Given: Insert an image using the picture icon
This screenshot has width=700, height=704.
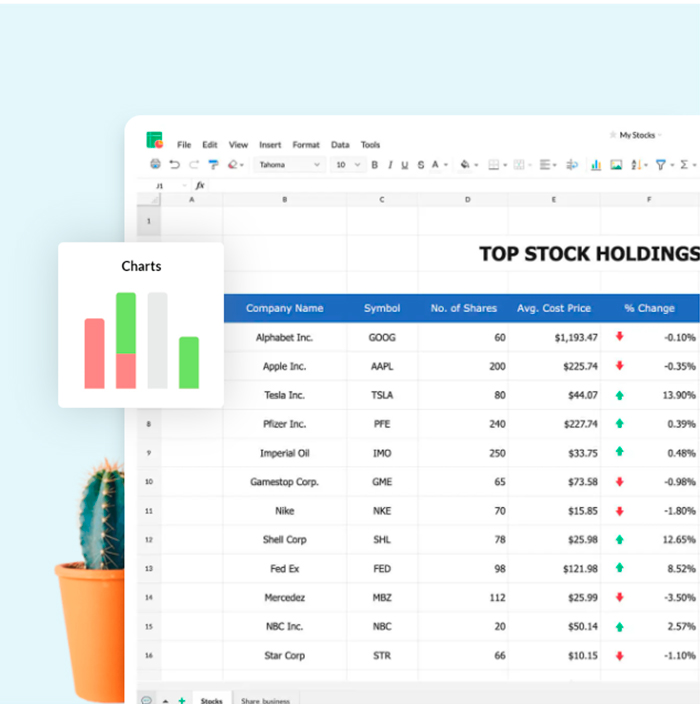Looking at the screenshot, I should point(616,165).
